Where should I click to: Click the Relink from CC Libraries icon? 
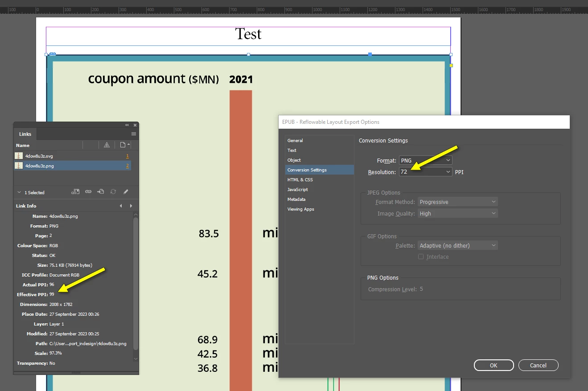pos(76,192)
